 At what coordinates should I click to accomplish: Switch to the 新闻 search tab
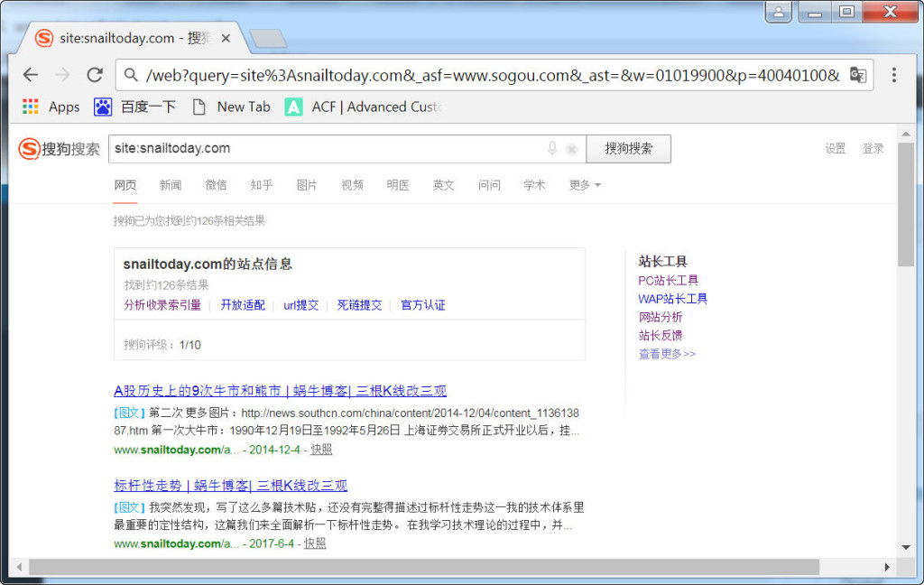click(171, 185)
